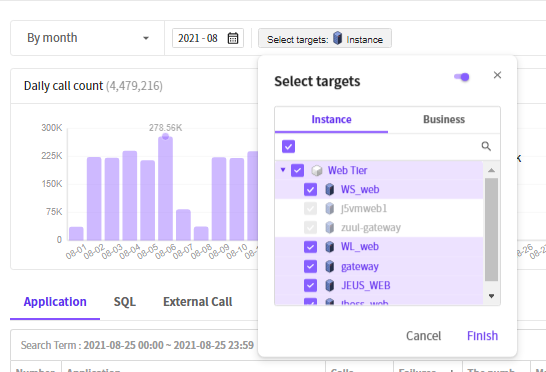
Task: Uncheck the WS_web checkbox
Action: (310, 190)
